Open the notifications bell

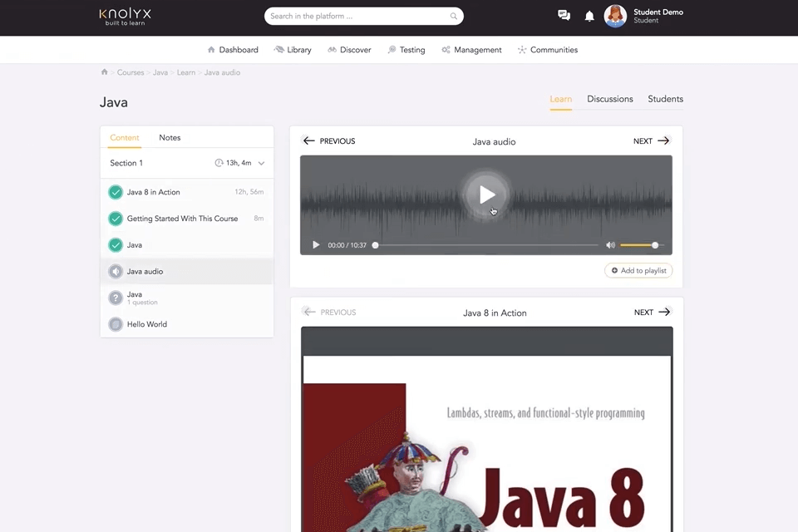(x=589, y=17)
